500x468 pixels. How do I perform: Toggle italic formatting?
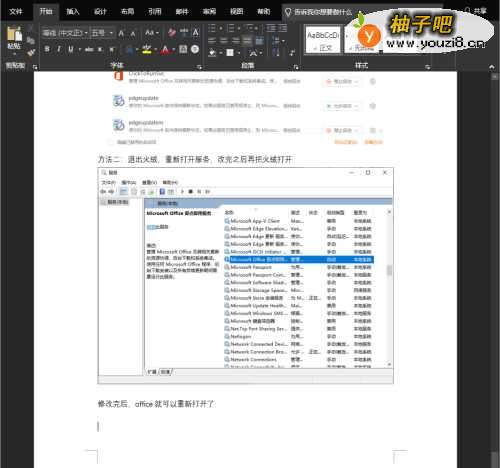(59, 49)
